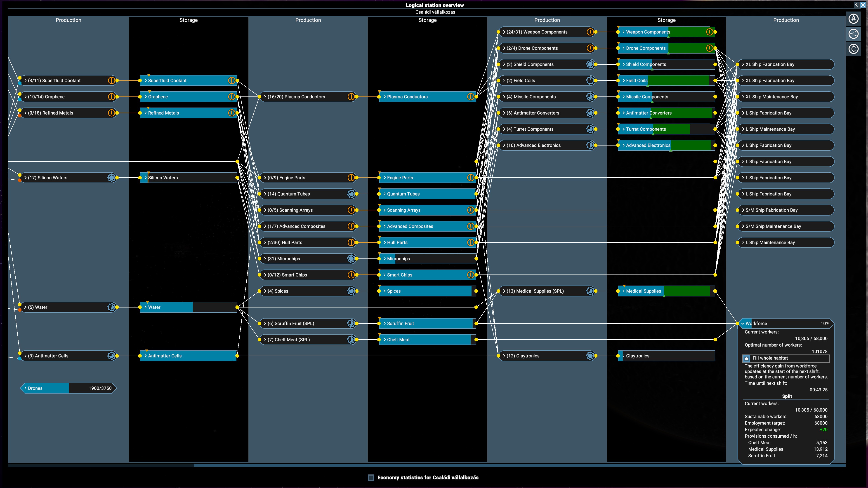Viewport: 868px width, 488px height.
Task: Click warning icon on Scanning Arrays production
Action: [351, 210]
